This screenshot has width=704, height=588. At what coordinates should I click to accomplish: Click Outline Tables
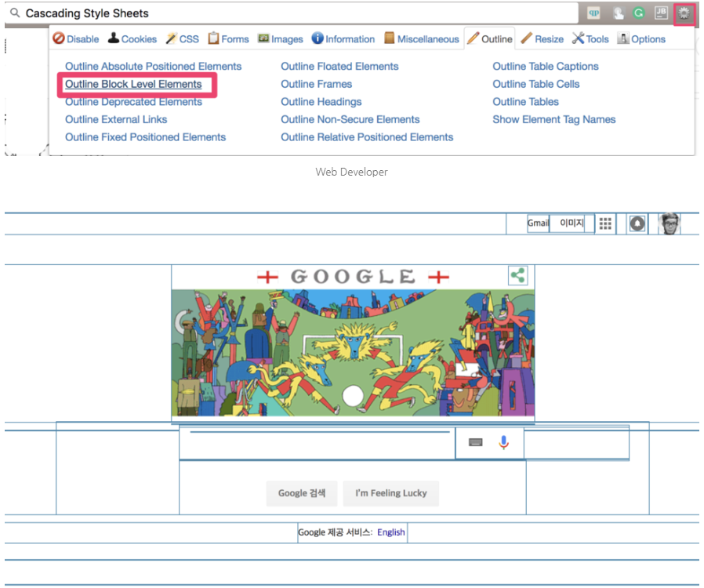526,102
